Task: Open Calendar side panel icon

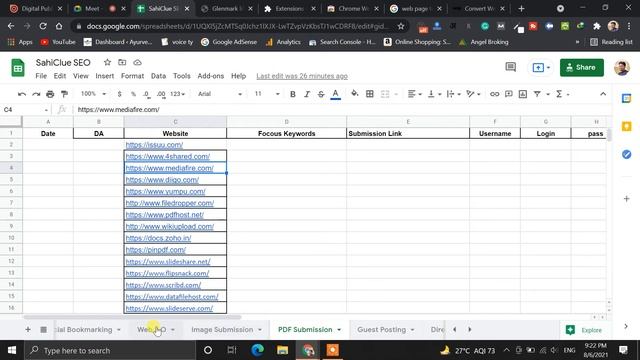Action: click(x=627, y=98)
